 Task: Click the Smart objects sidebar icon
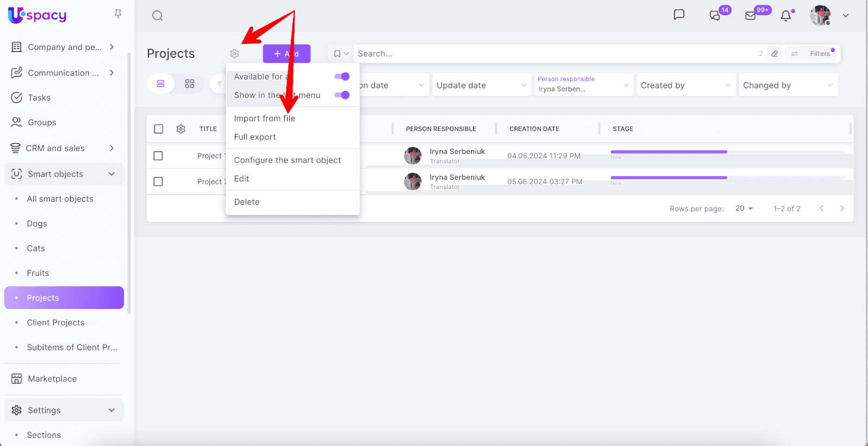click(x=17, y=174)
